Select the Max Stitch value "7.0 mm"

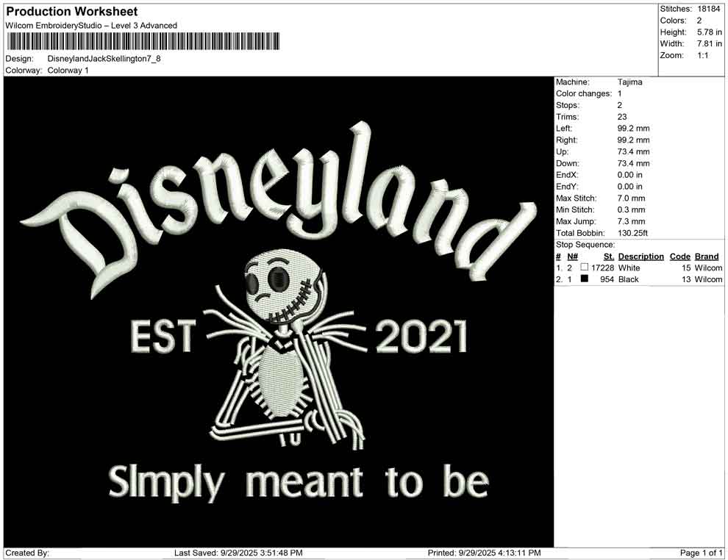coord(632,198)
